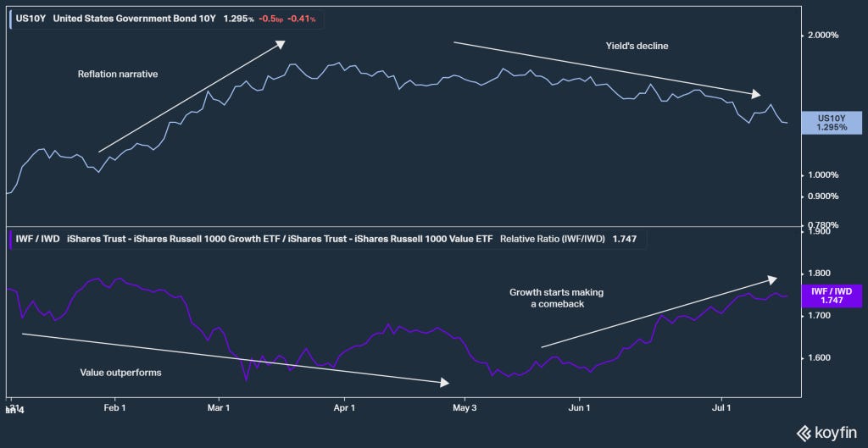Screen dimensions: 868x448
Task: Click the Value outperforms annotation text
Action: pyautogui.click(x=120, y=373)
